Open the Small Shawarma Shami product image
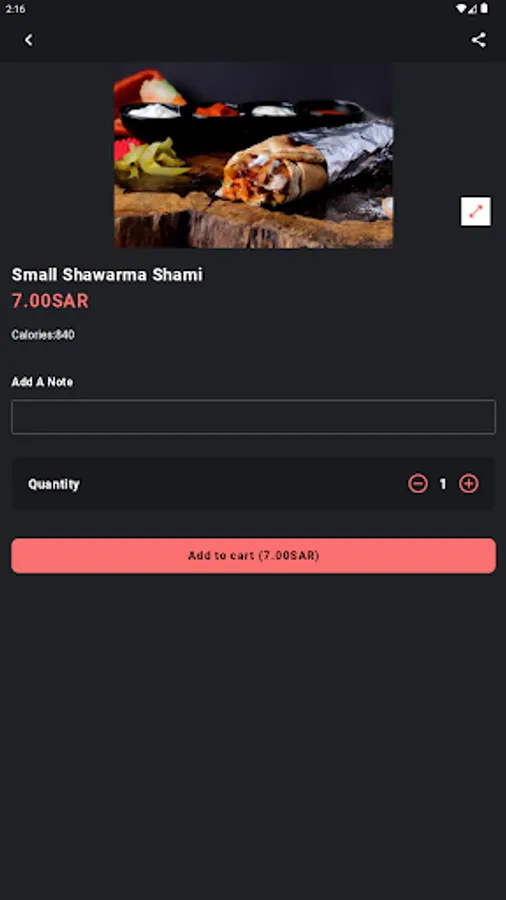This screenshot has width=506, height=900. (254, 156)
